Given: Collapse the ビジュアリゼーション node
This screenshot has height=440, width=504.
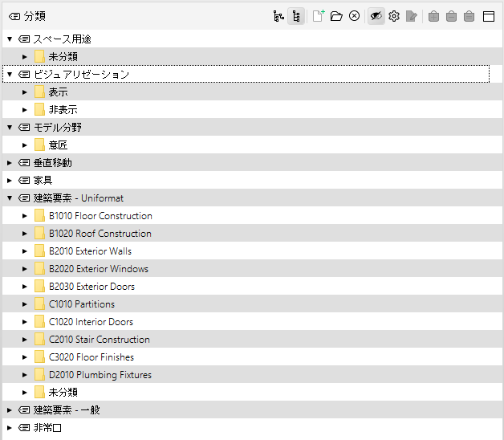Looking at the screenshot, I should [x=10, y=75].
